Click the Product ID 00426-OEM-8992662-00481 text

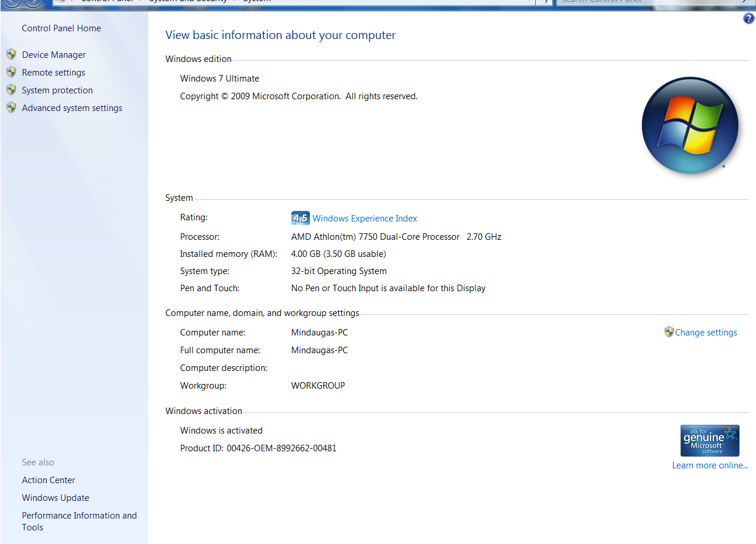258,448
